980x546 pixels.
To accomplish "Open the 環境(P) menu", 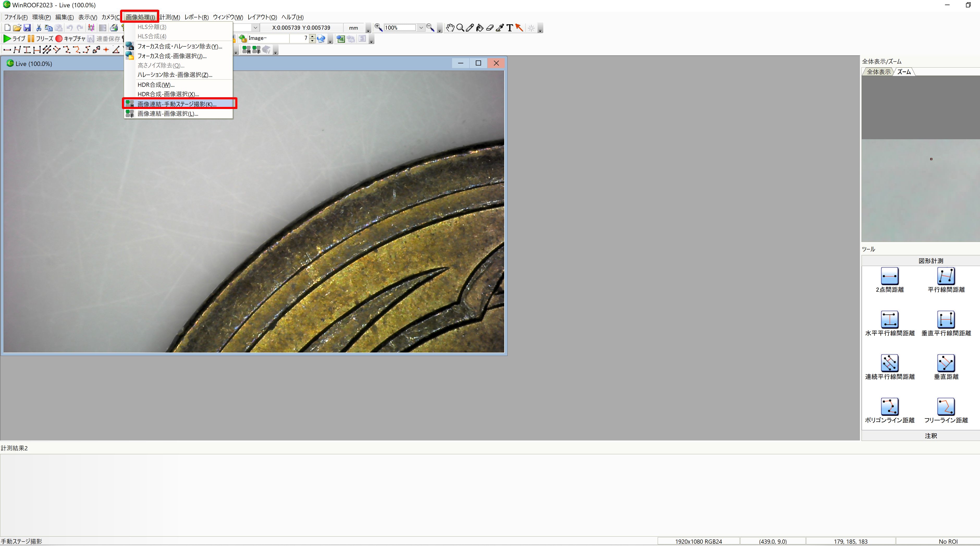I will pyautogui.click(x=41, y=17).
